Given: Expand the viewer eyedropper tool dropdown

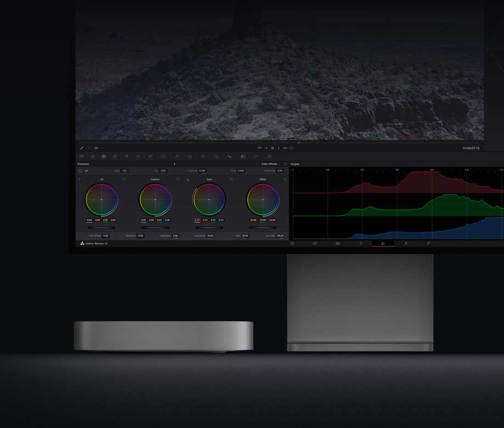Looking at the screenshot, I should point(85,148).
